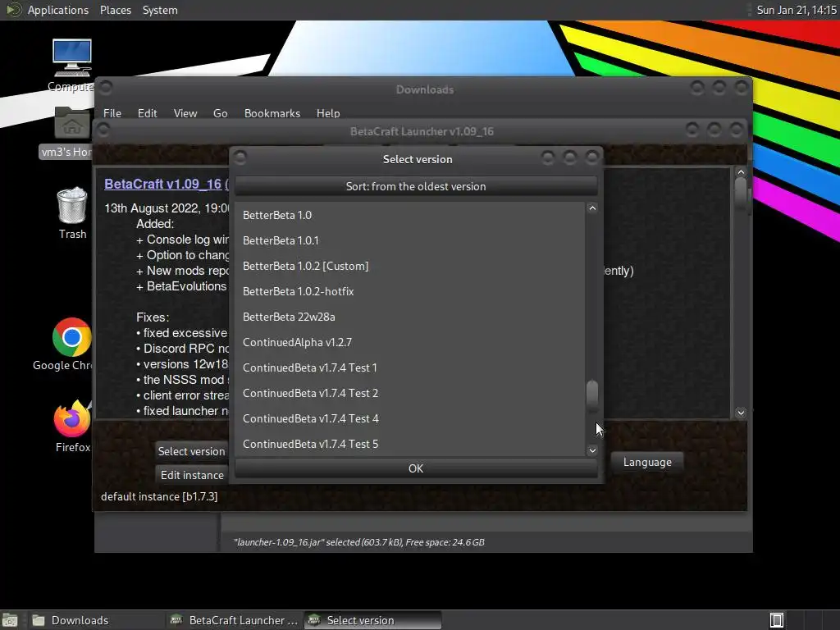The width and height of the screenshot is (840, 630).
Task: Switch to BetaCraft Launcher taskbar entry
Action: tap(234, 620)
